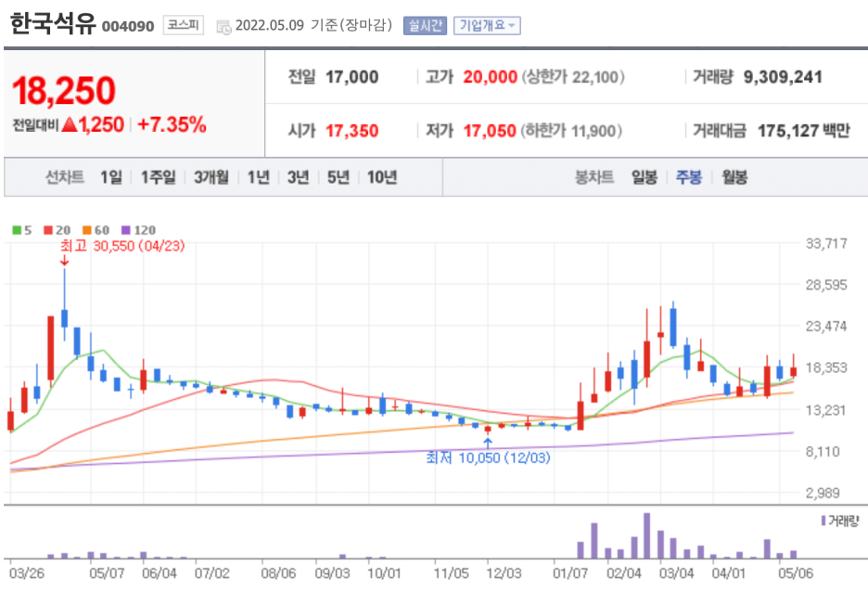
Task: Click the purple 거래량 legend marker
Action: coord(823,521)
